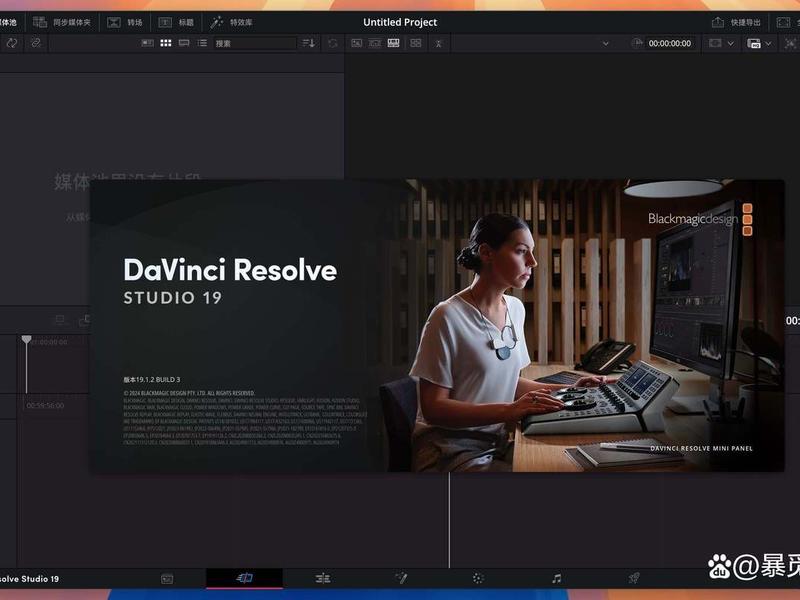This screenshot has height=600, width=800.
Task: Select source clip viewer mode
Action: click(x=356, y=43)
